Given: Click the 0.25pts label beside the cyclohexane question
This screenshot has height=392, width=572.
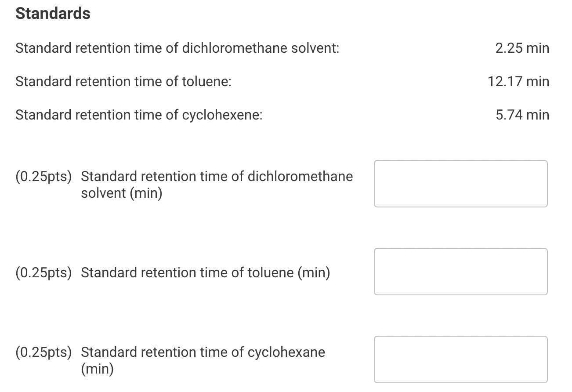Looking at the screenshot, I should (43, 352).
